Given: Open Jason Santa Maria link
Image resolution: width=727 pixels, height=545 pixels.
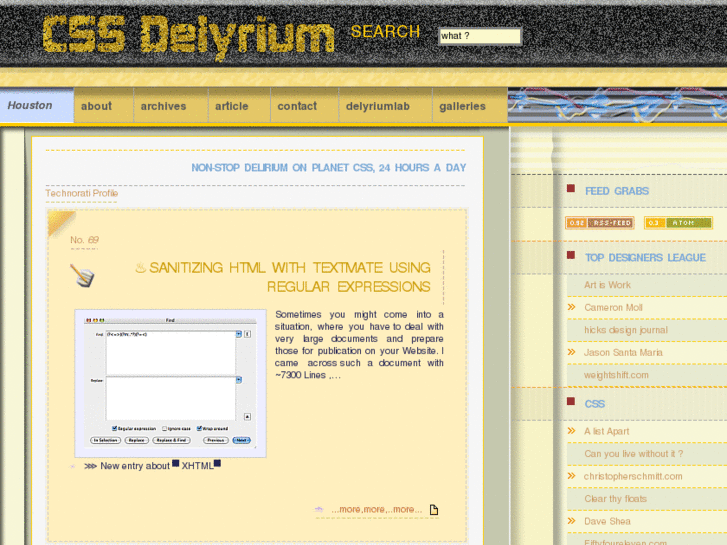Looking at the screenshot, I should (x=623, y=353).
